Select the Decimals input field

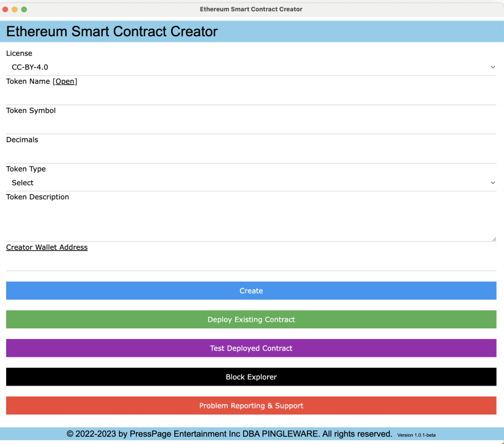point(251,154)
